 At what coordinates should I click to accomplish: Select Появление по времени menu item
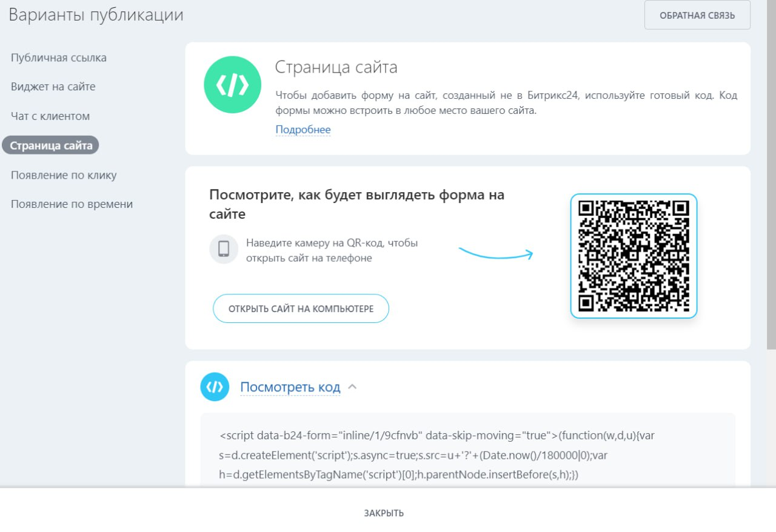pyautogui.click(x=72, y=204)
